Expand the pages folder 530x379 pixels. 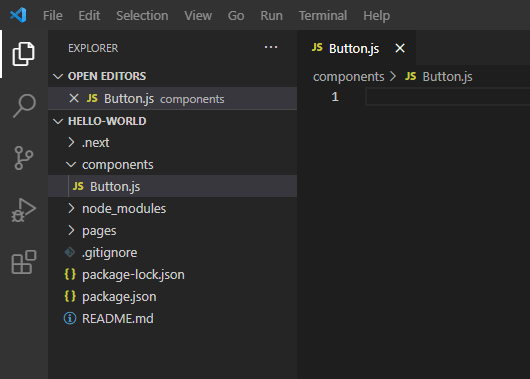(x=172, y=231)
